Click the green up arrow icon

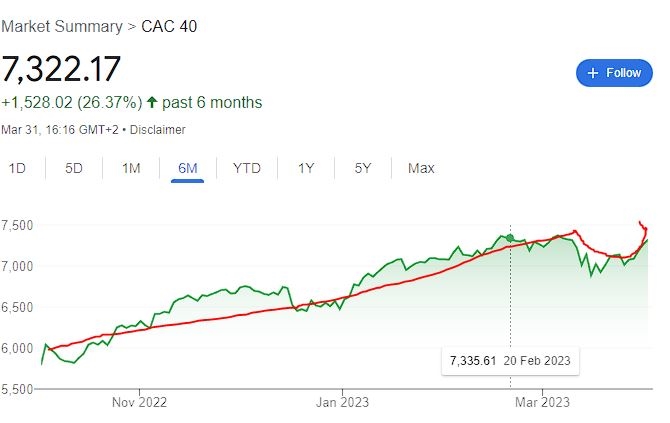pos(151,102)
